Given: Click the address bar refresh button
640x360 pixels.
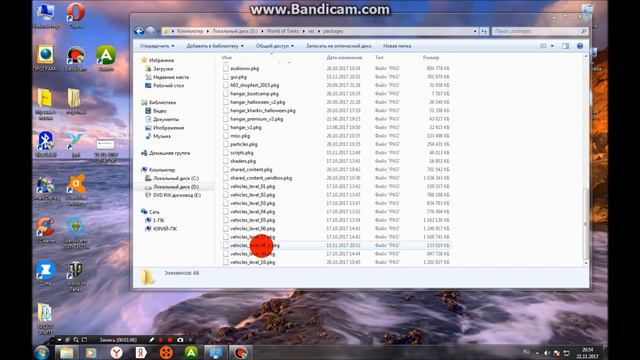Looking at the screenshot, I should coord(484,31).
